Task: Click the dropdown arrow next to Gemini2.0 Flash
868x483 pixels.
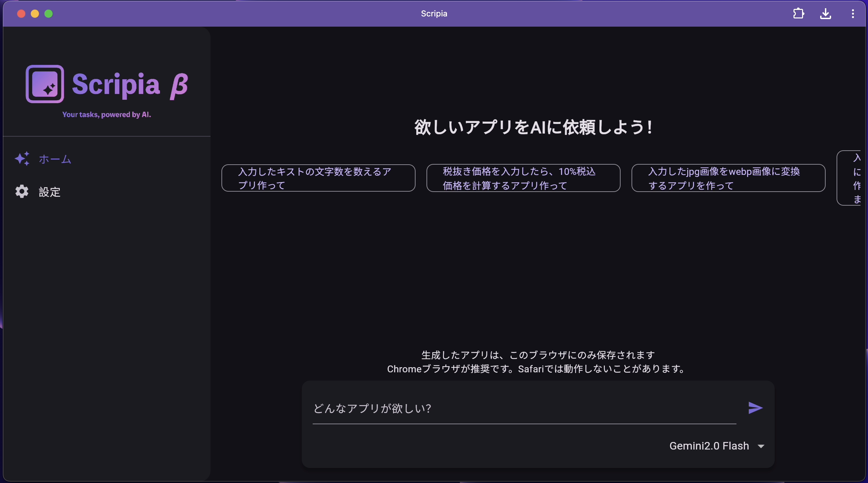Action: click(x=761, y=446)
